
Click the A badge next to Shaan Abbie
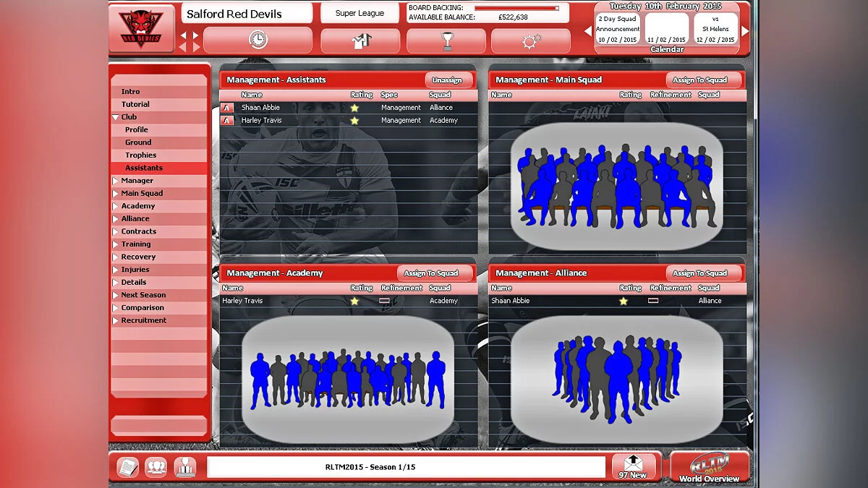tap(227, 108)
